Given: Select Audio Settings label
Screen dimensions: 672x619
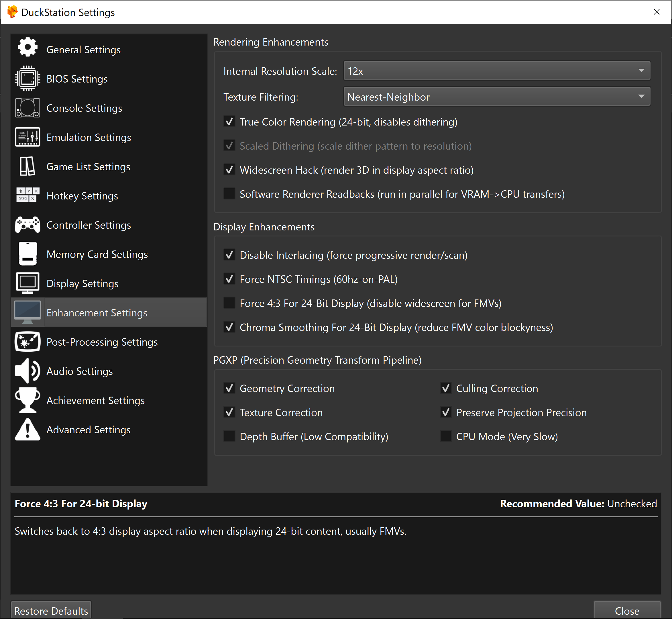Looking at the screenshot, I should [x=79, y=371].
